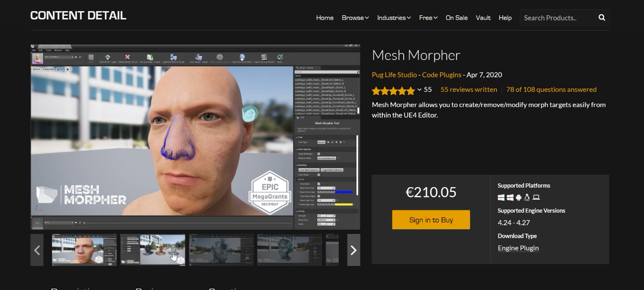Open the Vault page
The height and width of the screenshot is (290, 644).
tap(483, 18)
